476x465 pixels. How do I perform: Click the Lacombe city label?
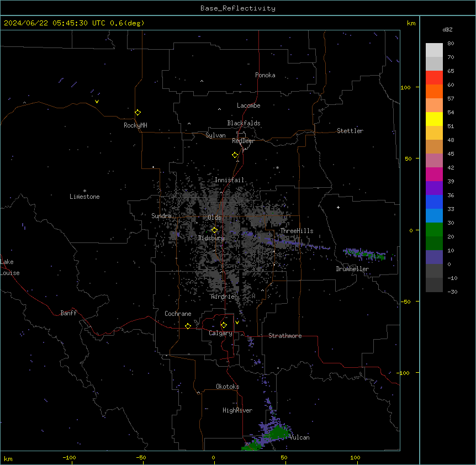pos(248,105)
